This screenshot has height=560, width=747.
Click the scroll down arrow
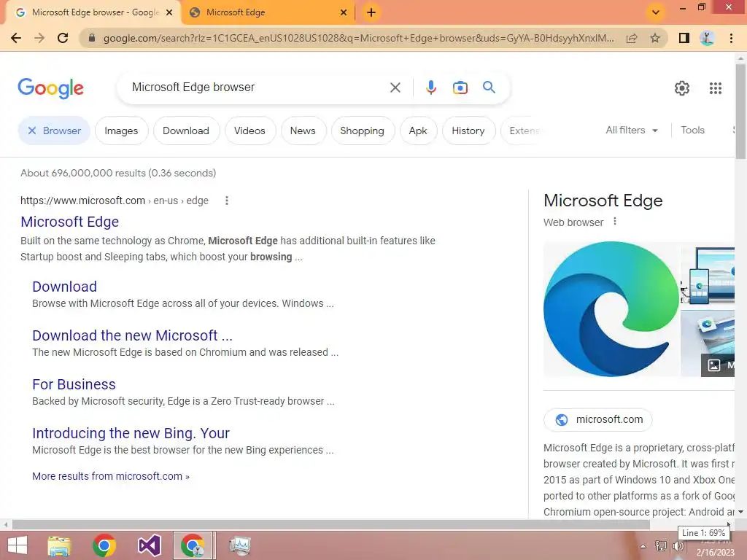pyautogui.click(x=741, y=512)
